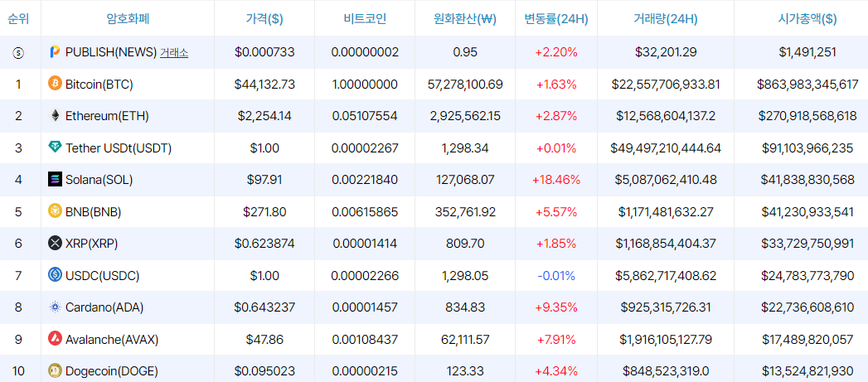
Task: Sort by the 원화환산(₩) column header
Action: pyautogui.click(x=465, y=18)
